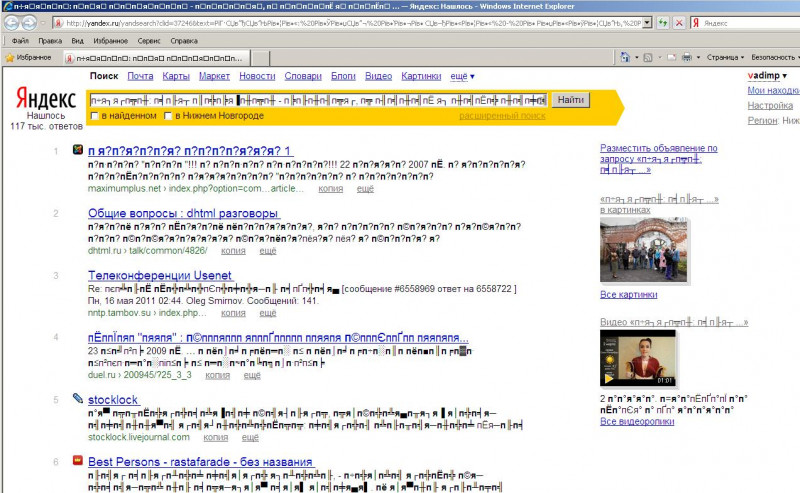Expand the 'ещё' services dropdown
Viewport: 800px width, 493px height.
(x=462, y=76)
